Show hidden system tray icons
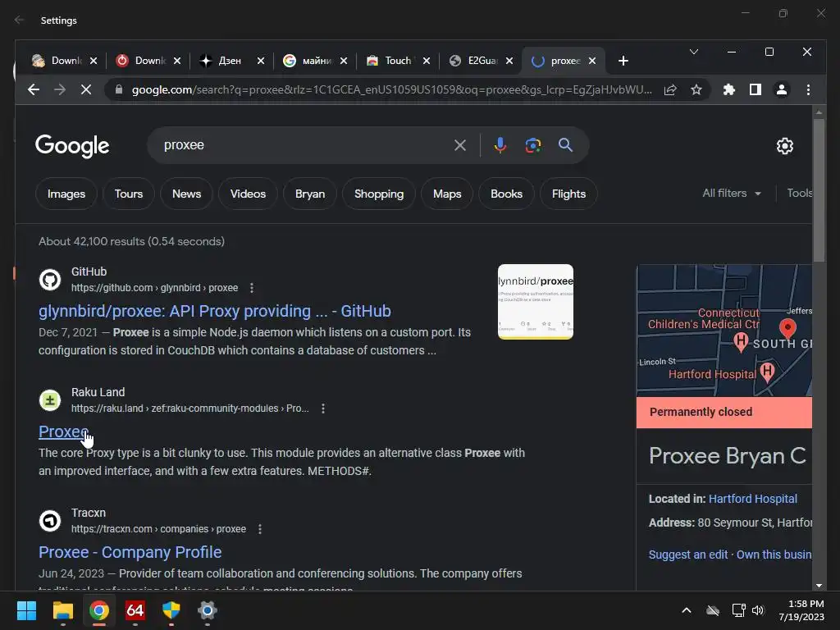This screenshot has width=840, height=630. click(687, 610)
